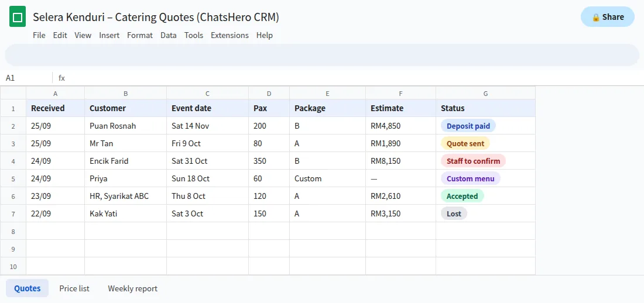Screen dimensions: 644x303
Task: Select the 23/09 received cell
Action: (x=56, y=197)
